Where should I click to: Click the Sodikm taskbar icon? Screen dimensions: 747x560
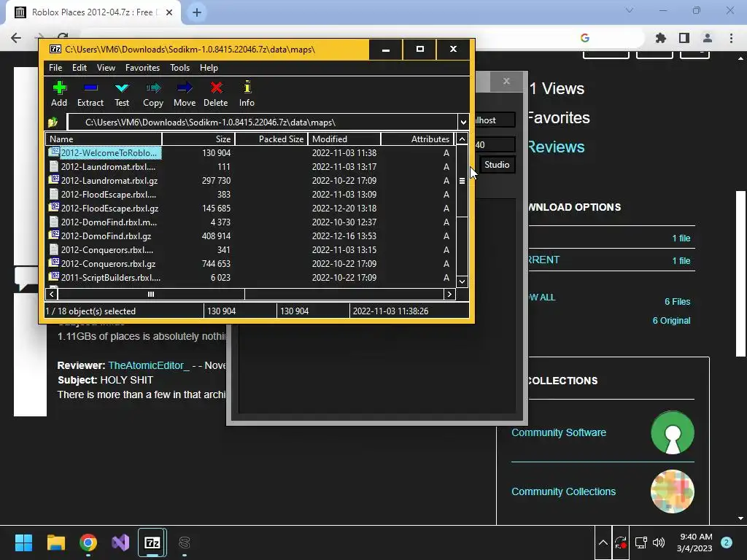(185, 542)
